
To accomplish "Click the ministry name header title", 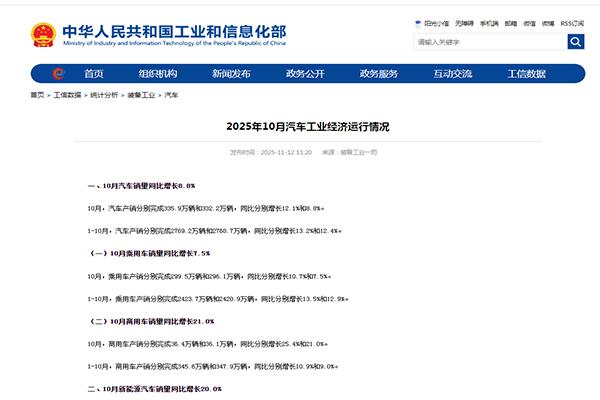I will (174, 33).
